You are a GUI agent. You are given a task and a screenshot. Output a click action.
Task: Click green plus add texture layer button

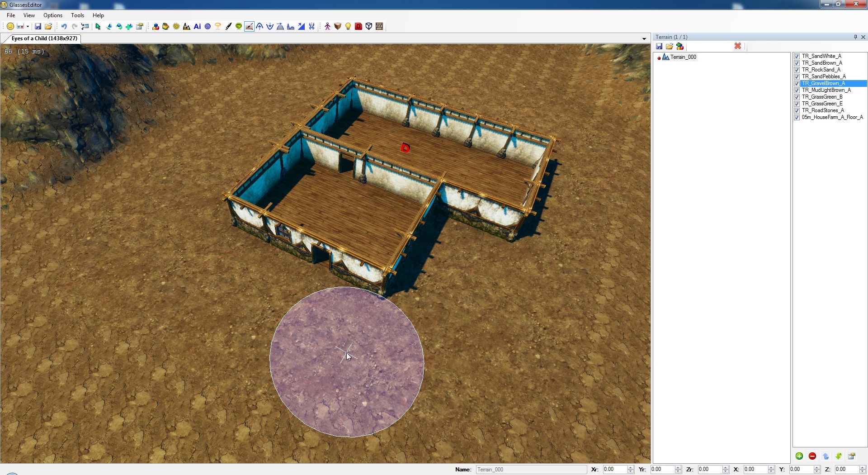(799, 456)
